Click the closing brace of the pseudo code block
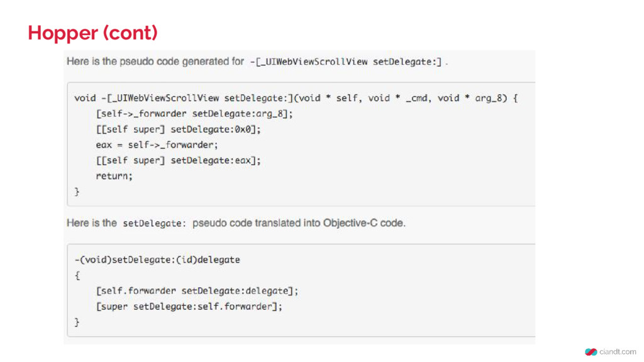This screenshot has width=644, height=362. 77,192
